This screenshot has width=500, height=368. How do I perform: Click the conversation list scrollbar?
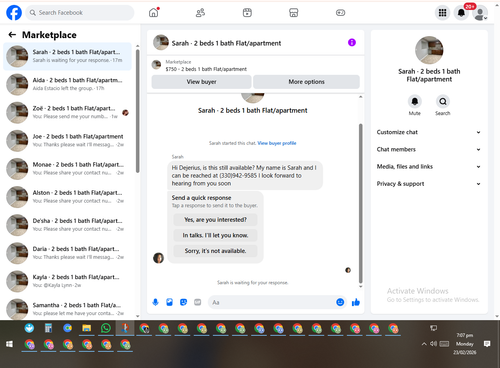[x=137, y=111]
